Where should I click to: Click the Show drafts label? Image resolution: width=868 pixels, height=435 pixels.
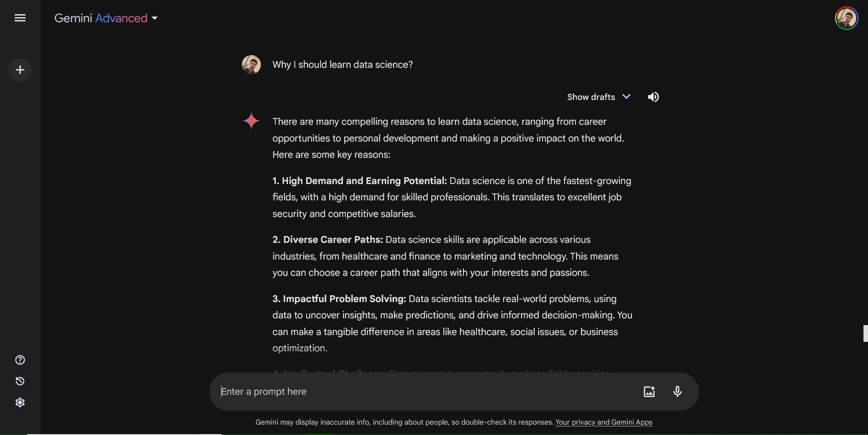pos(591,97)
